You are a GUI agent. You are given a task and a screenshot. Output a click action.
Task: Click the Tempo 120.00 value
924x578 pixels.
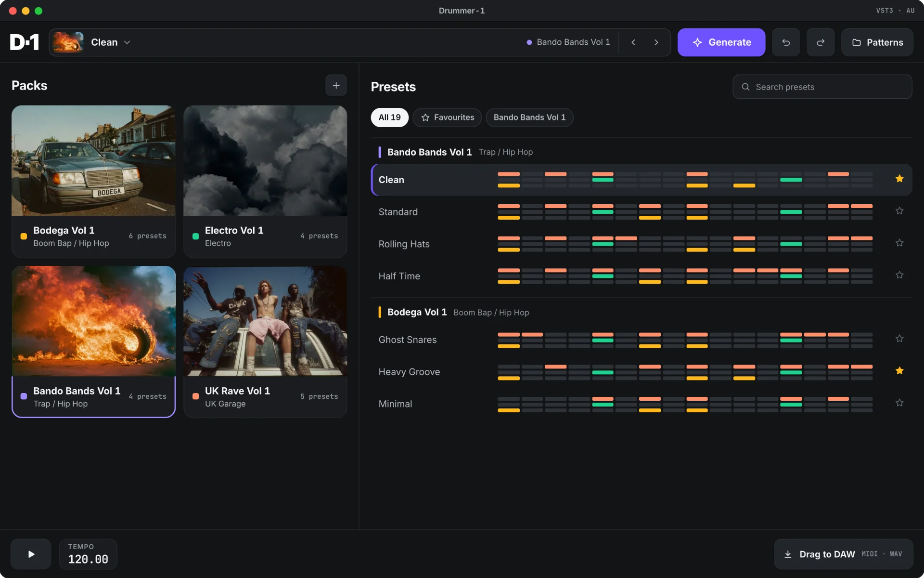88,559
